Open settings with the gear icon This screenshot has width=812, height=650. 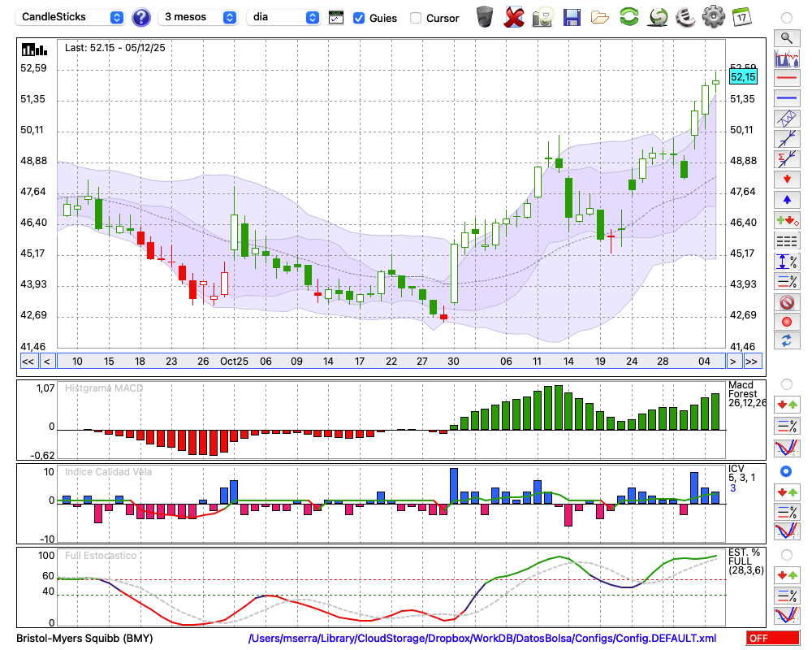(713, 17)
